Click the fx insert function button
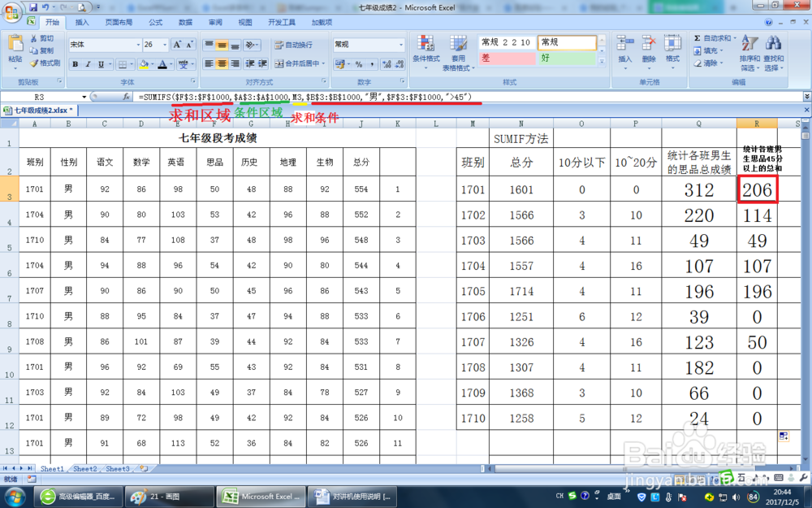 pyautogui.click(x=127, y=97)
